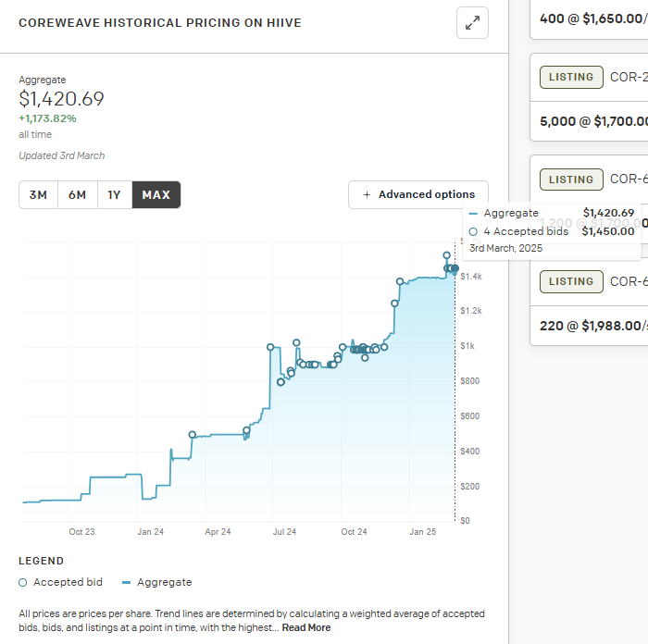The image size is (648, 644).
Task: Click the LISTING badge above 220 @ $1,988.00
Action: click(x=571, y=281)
